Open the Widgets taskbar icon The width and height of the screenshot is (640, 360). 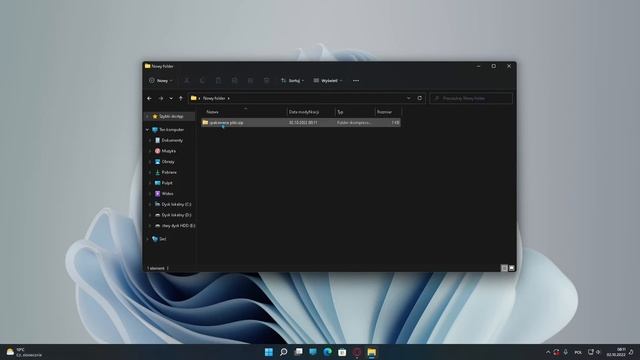(313, 352)
